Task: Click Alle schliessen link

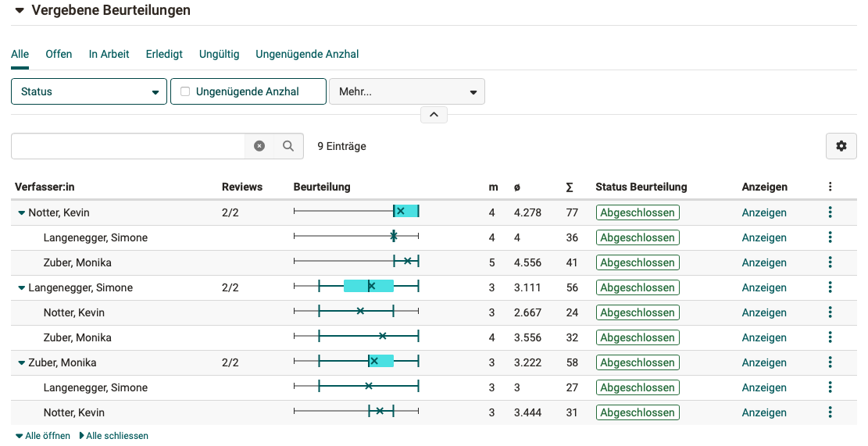Action: (x=114, y=436)
